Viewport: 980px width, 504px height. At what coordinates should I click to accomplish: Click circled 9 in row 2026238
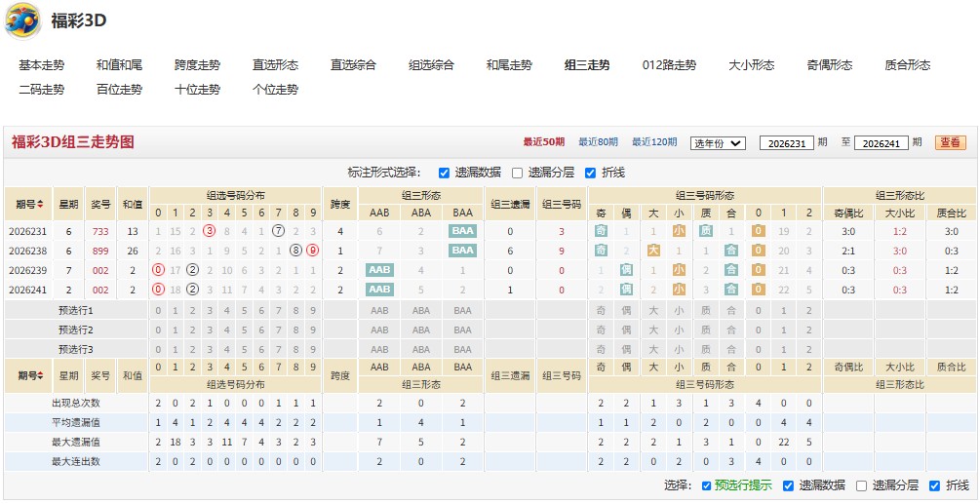(313, 252)
